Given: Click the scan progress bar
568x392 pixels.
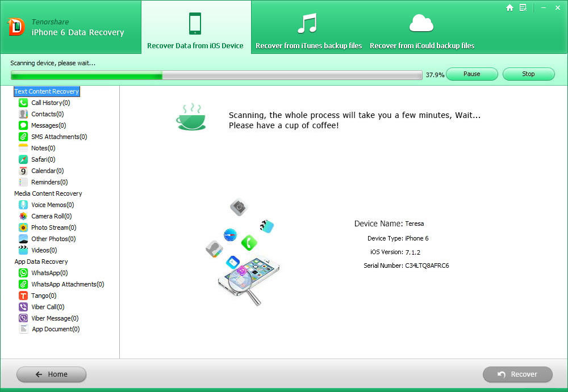Looking at the screenshot, I should coord(216,75).
